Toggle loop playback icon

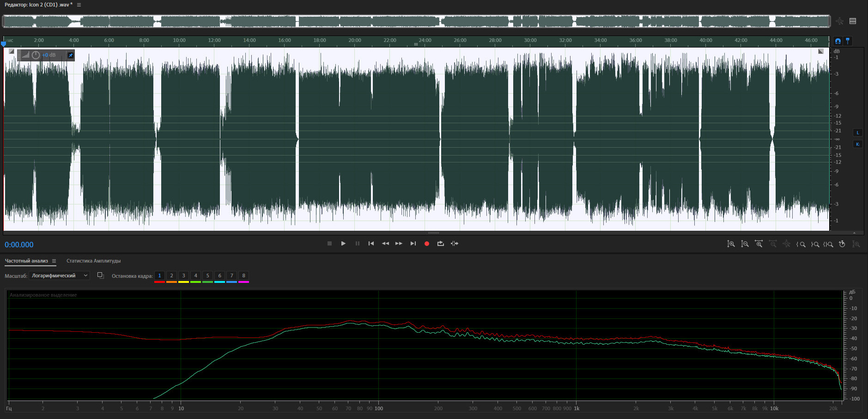[441, 244]
